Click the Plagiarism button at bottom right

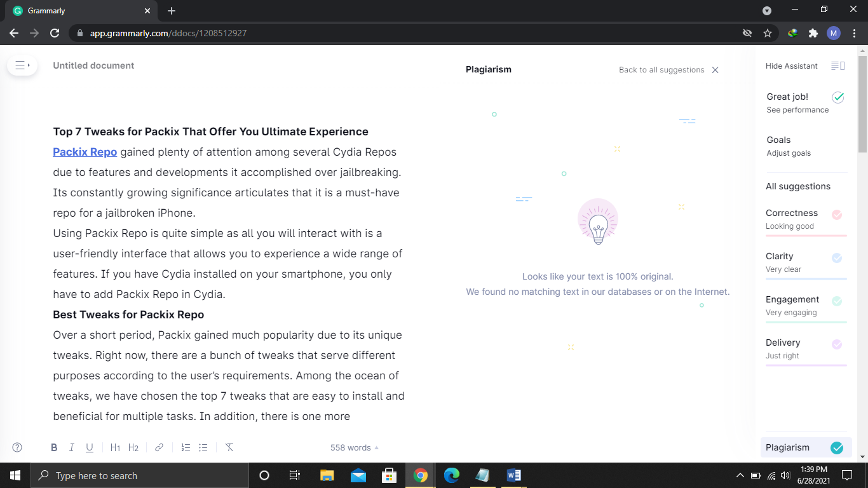(806, 447)
